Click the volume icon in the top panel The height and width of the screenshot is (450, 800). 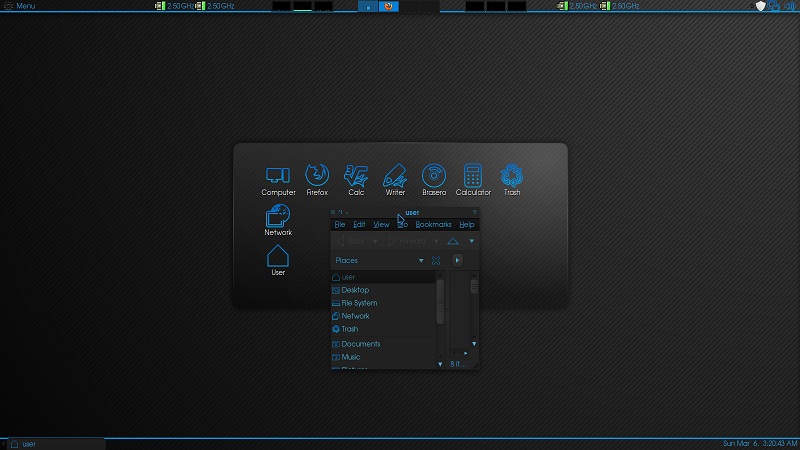pyautogui.click(x=790, y=6)
